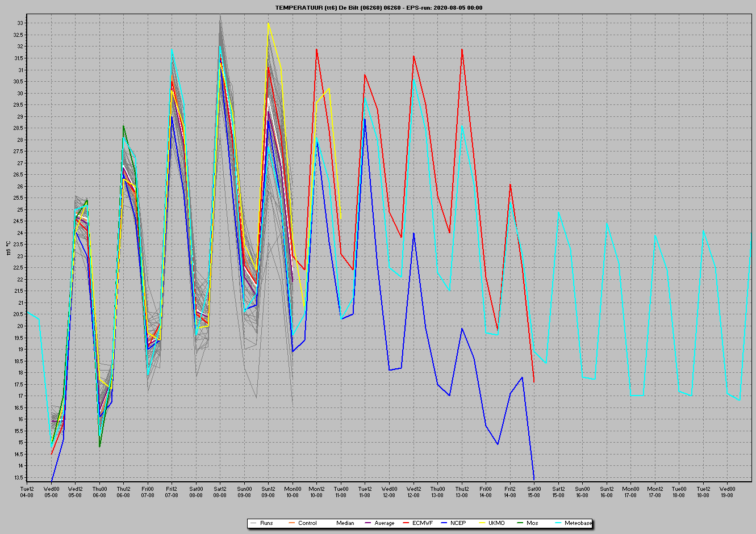Click the 13.5 value on y-axis
The width and height of the screenshot is (756, 534).
point(18,477)
